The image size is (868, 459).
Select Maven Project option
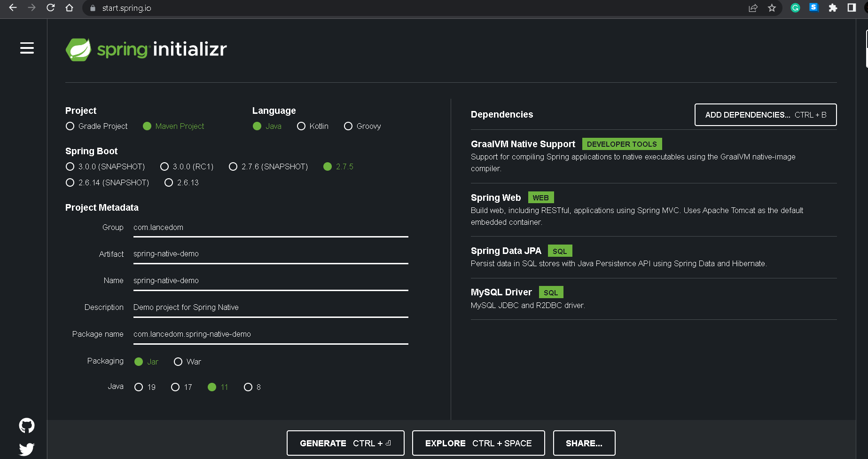pyautogui.click(x=173, y=126)
